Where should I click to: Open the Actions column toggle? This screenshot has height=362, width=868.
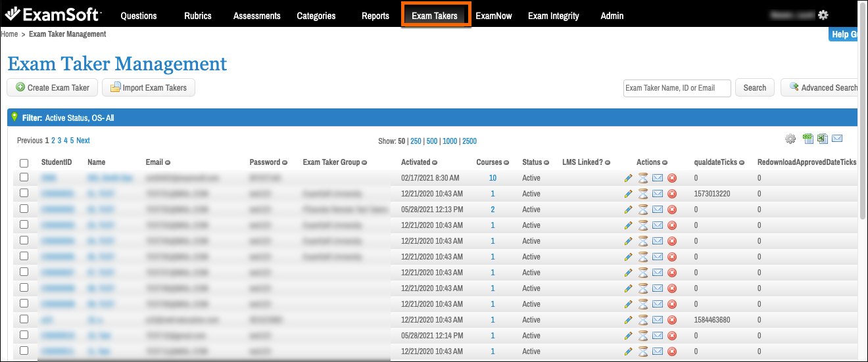pyautogui.click(x=665, y=162)
